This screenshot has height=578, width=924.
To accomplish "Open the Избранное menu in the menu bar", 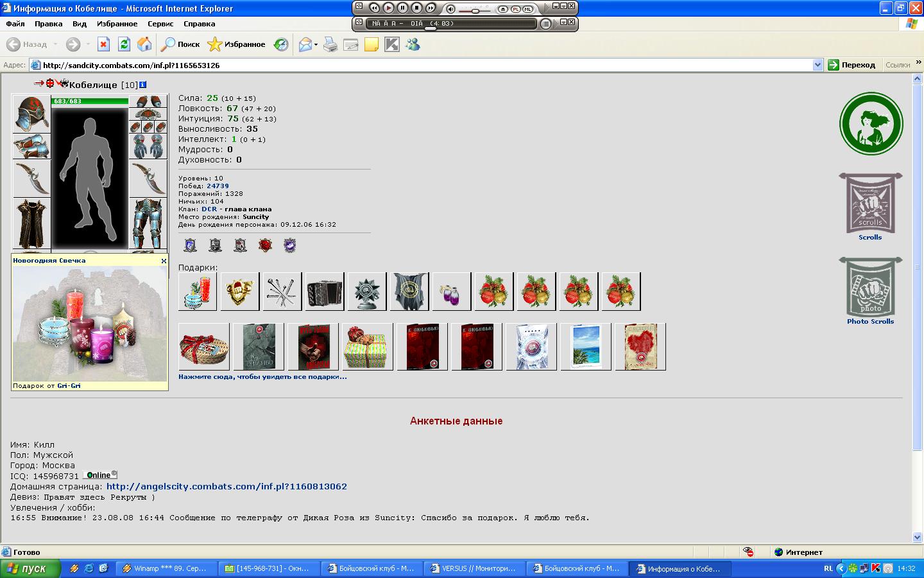I will 117,24.
